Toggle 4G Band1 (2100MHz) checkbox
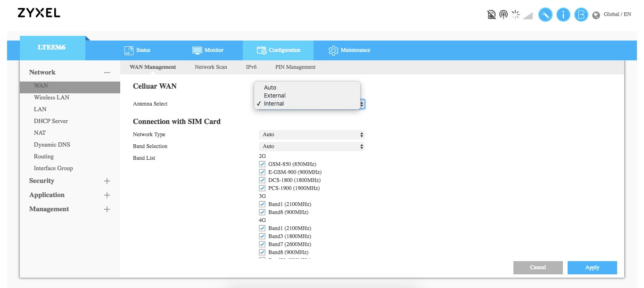Viewport: 644px width, 288px height. pos(262,228)
